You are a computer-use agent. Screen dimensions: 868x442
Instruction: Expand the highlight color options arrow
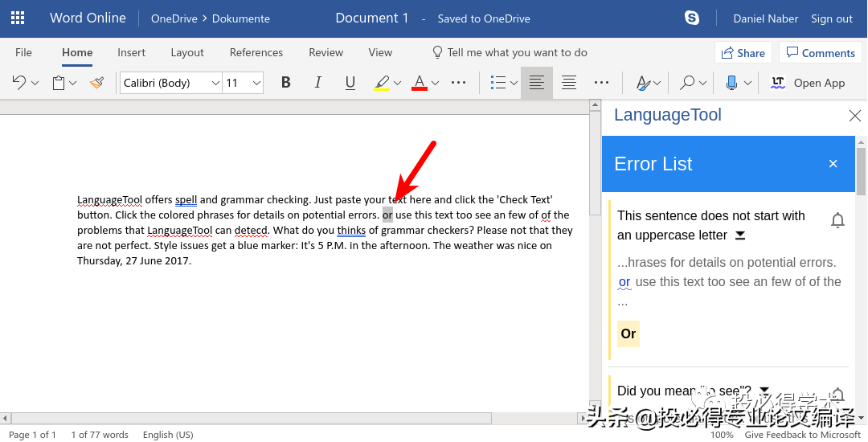(397, 83)
